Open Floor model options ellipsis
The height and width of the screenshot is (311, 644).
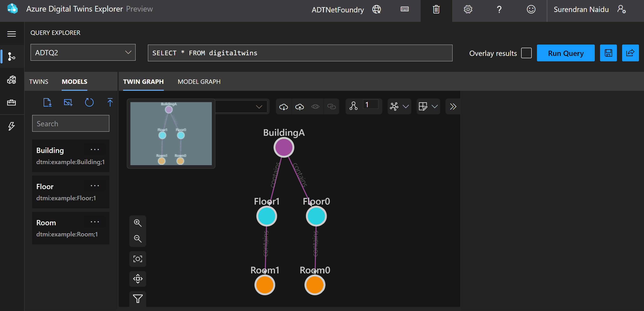pos(95,186)
